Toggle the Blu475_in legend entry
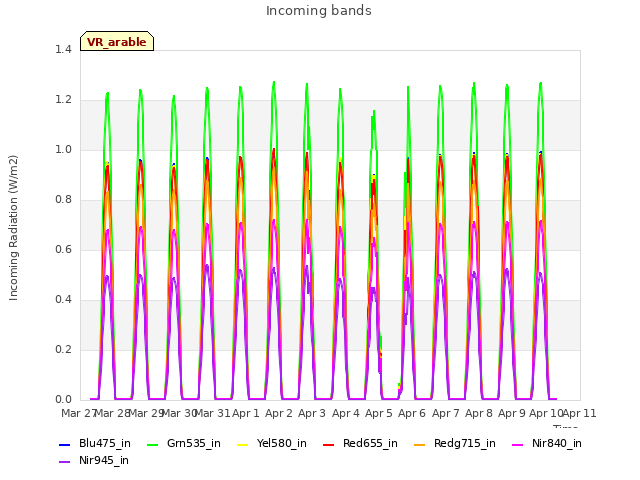The image size is (640, 480). (95, 444)
